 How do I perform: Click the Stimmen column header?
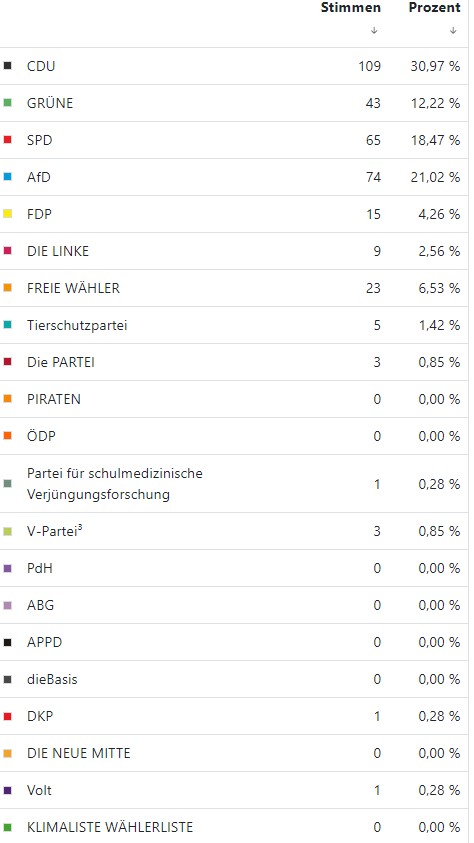click(351, 8)
